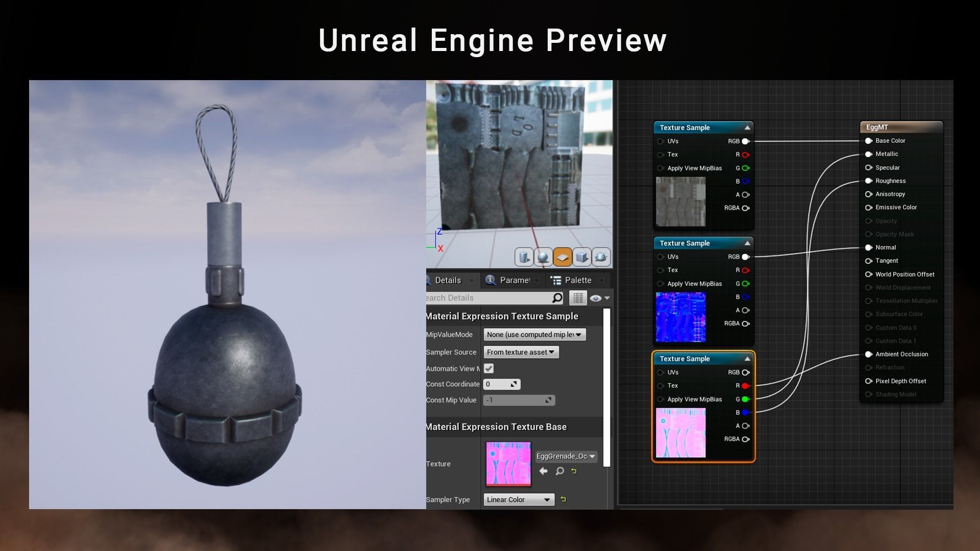Open the EggGrenade texture asset dropdown
The width and height of the screenshot is (980, 551).
click(x=566, y=456)
